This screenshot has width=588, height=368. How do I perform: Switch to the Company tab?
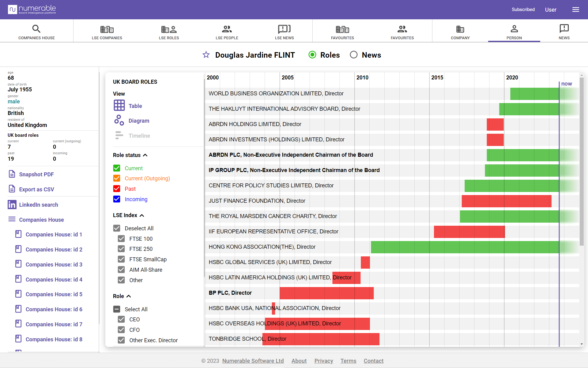click(x=460, y=32)
